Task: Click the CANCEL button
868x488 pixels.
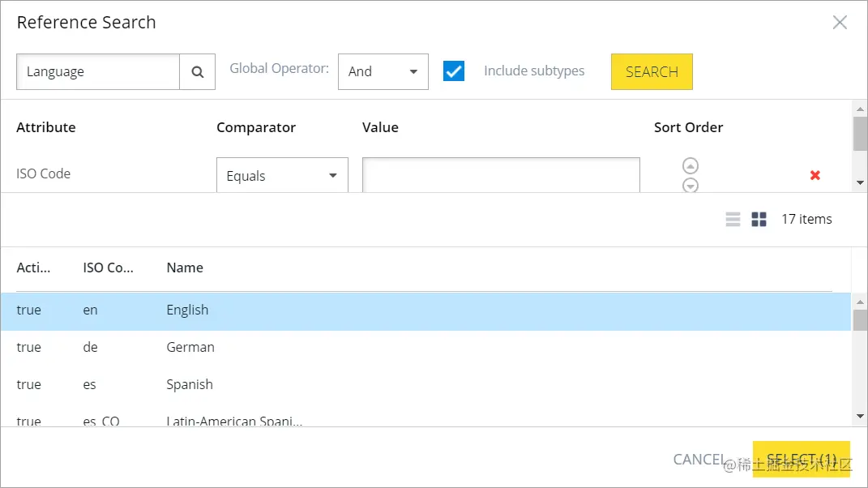Action: point(699,460)
